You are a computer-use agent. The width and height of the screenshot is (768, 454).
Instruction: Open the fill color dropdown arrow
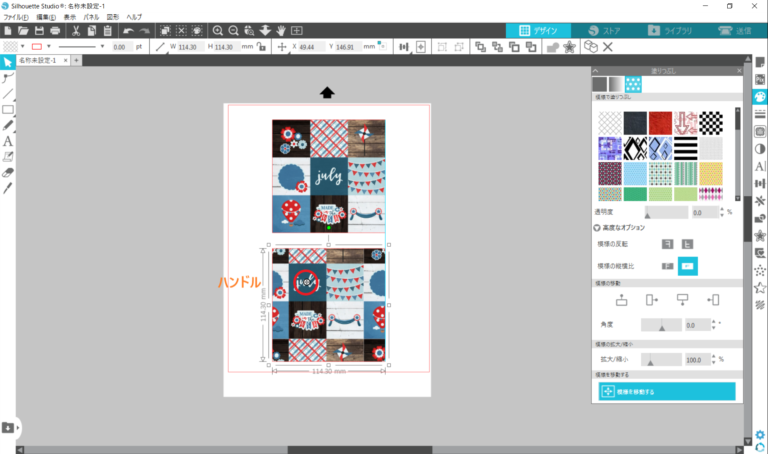[23, 47]
